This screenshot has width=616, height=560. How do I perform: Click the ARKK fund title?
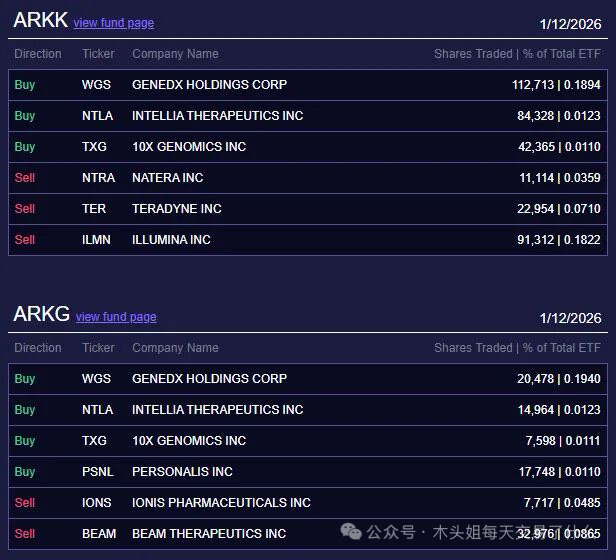40,20
